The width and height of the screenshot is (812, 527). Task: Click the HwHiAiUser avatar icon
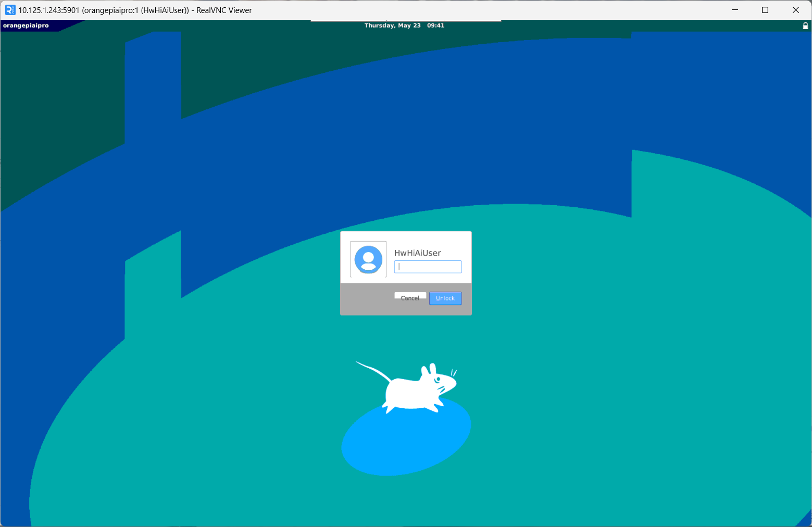[368, 259]
